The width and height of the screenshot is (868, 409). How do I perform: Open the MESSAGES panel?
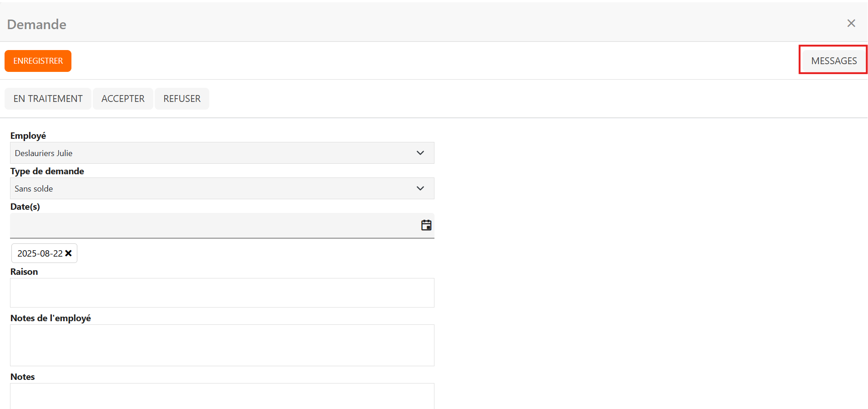(833, 61)
